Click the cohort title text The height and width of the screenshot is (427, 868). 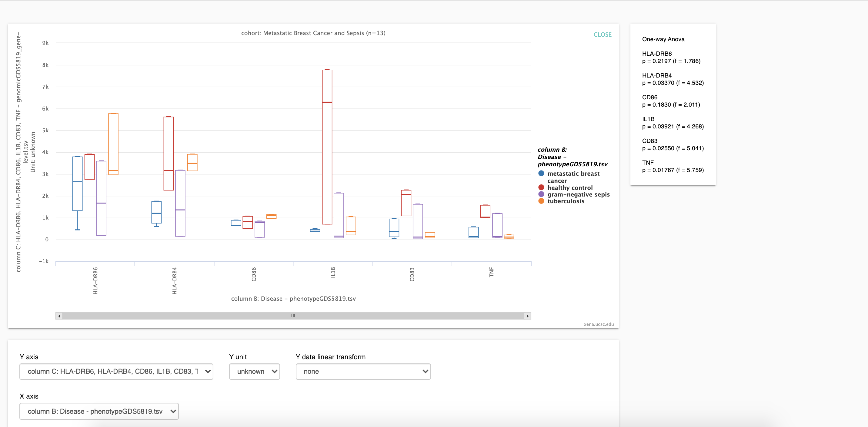(x=313, y=33)
